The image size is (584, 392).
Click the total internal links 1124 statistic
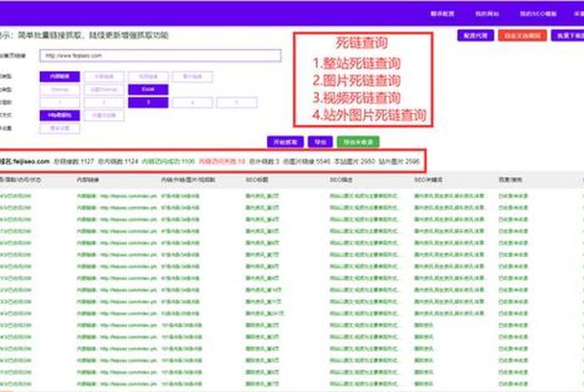[x=118, y=161]
